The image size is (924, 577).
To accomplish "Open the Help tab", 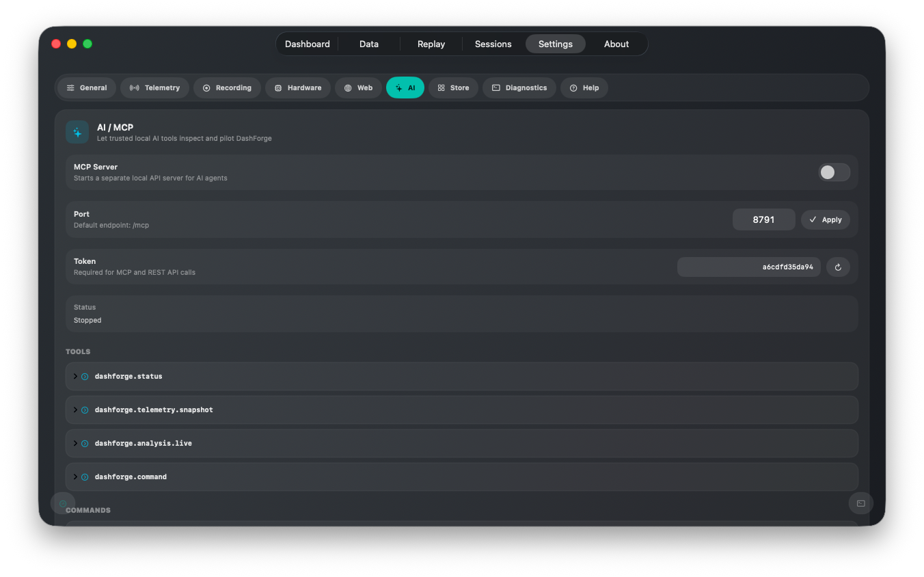I will pos(584,88).
